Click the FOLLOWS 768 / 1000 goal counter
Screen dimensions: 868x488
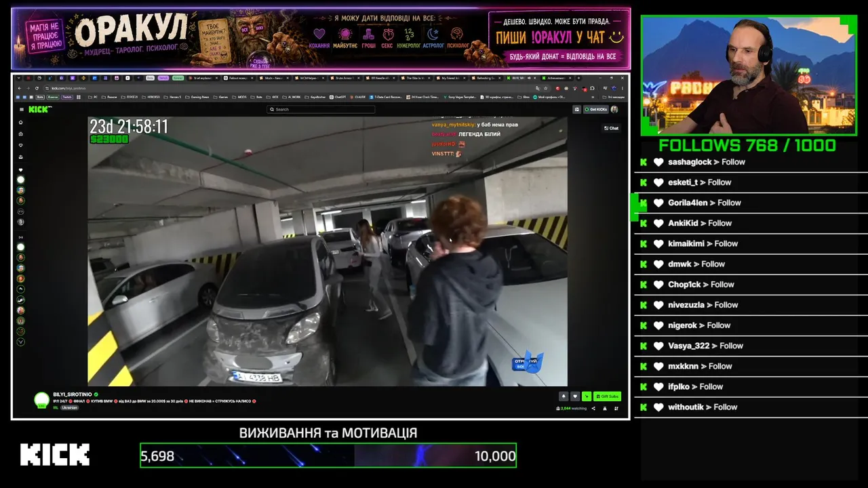pos(747,145)
